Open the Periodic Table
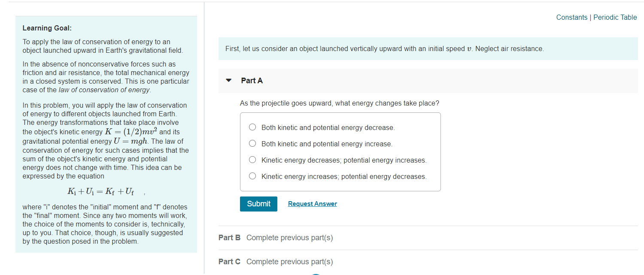This screenshot has height=275, width=644. point(615,17)
